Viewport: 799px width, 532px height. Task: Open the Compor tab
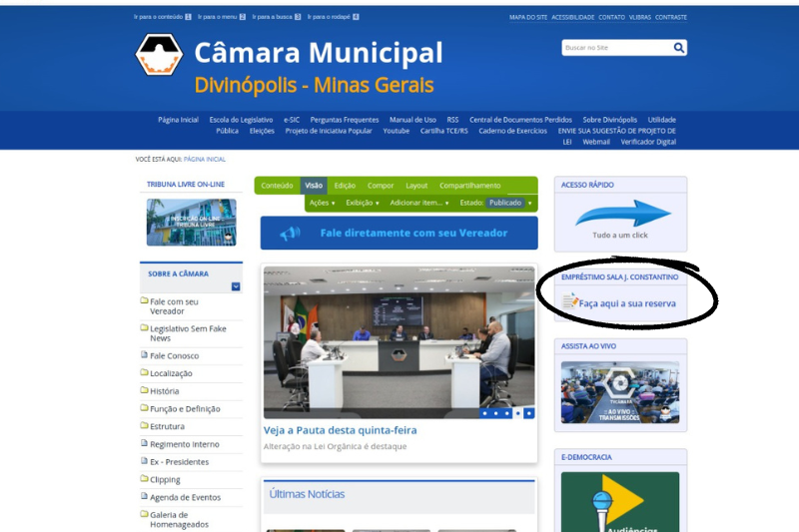tap(381, 186)
